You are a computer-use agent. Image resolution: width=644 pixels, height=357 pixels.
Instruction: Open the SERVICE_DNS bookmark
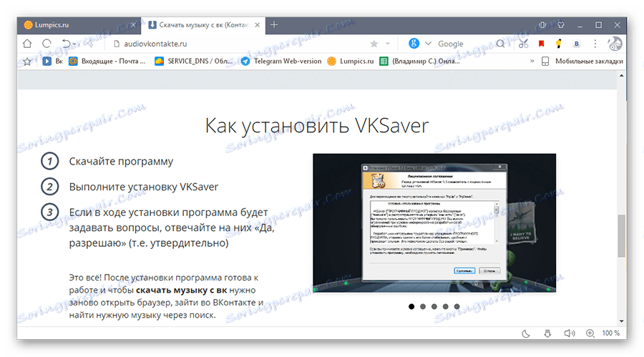193,62
